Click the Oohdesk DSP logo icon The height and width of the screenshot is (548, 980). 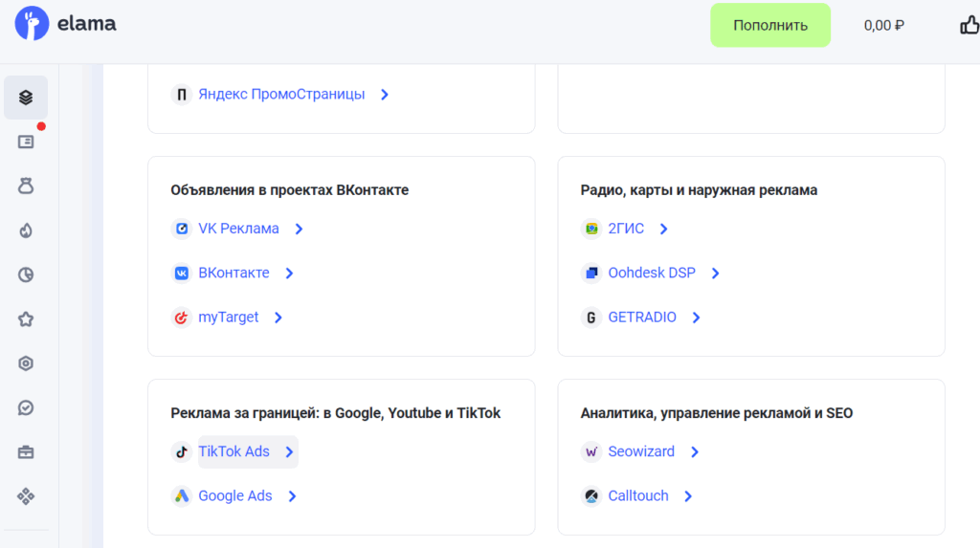pyautogui.click(x=591, y=274)
